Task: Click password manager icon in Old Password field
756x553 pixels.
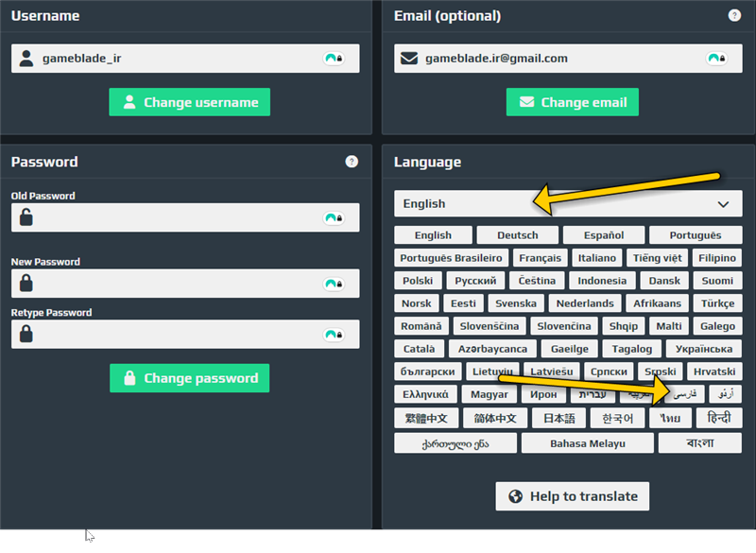Action: (x=333, y=218)
